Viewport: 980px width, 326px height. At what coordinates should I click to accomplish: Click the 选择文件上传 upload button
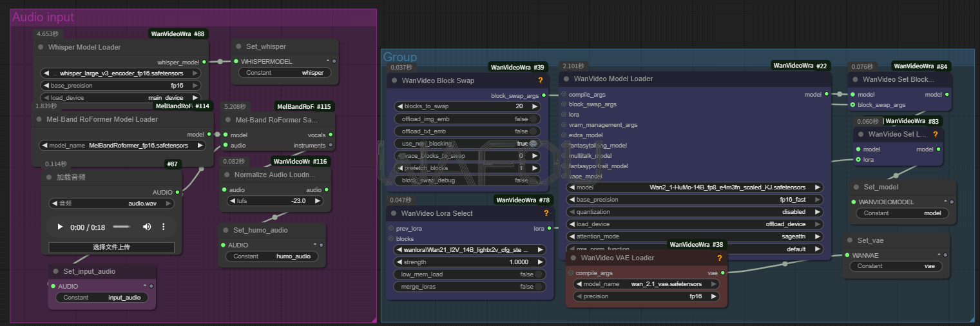pyautogui.click(x=112, y=247)
